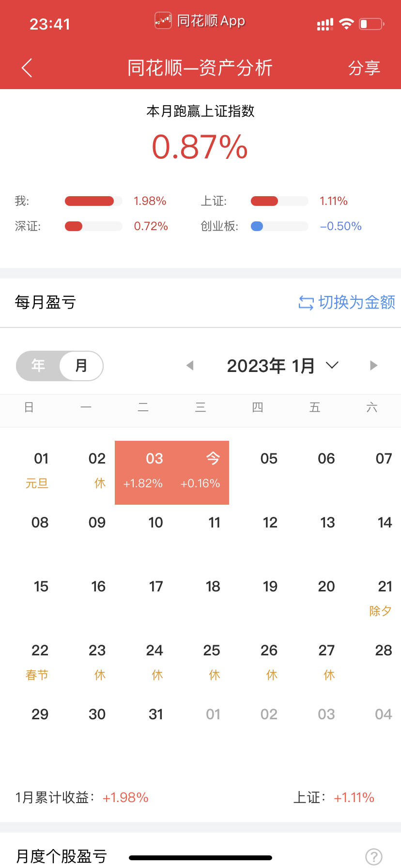Tap the back arrow icon
The height and width of the screenshot is (868, 401).
coord(27,68)
